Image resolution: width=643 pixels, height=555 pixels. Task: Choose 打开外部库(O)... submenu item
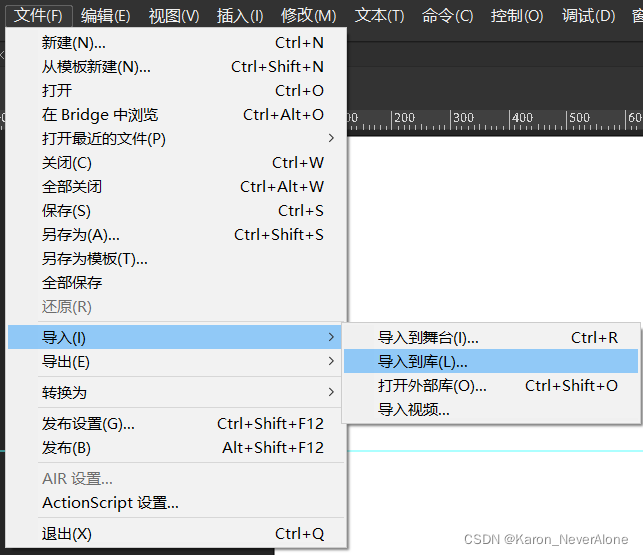(491, 386)
